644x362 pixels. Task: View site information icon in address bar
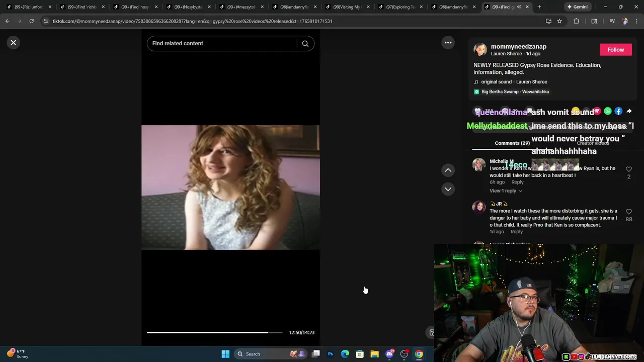(46, 21)
